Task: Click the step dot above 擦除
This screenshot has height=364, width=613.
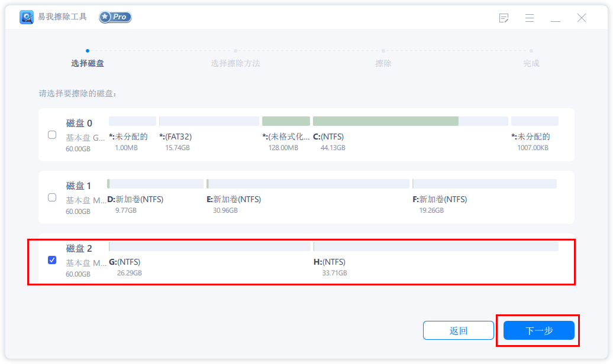Action: [x=383, y=52]
